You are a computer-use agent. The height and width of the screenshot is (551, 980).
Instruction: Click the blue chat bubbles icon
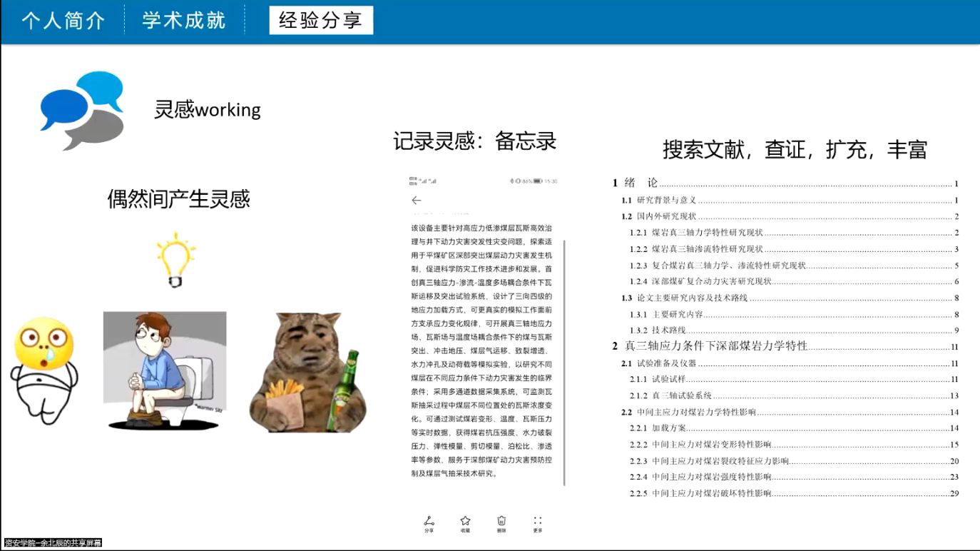[x=83, y=111]
